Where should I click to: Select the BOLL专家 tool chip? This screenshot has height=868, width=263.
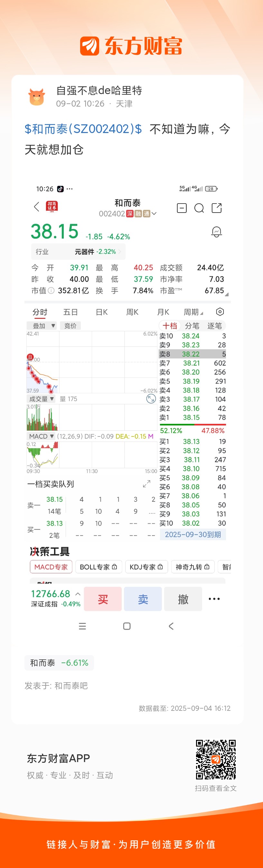[98, 567]
